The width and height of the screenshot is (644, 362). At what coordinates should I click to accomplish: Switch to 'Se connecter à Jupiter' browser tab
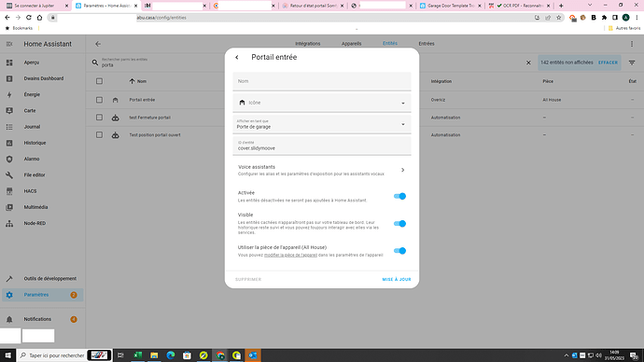[37, 6]
